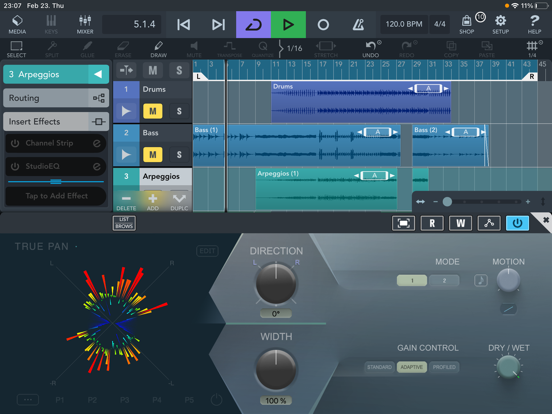
Task: Add a new track
Action: [152, 201]
